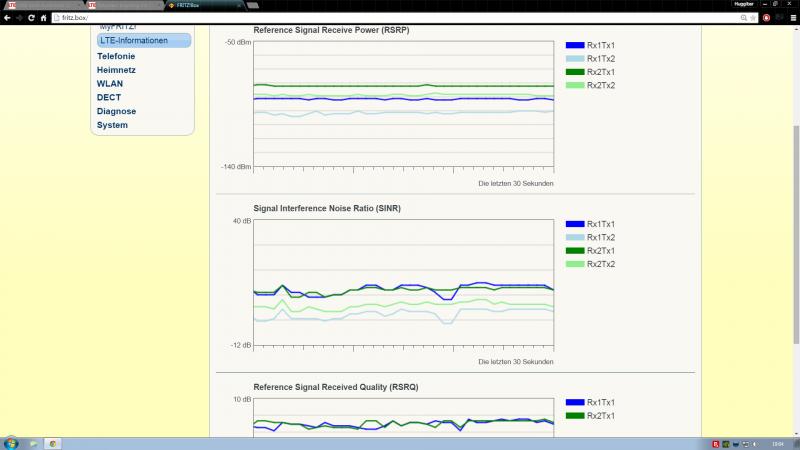Click SINR legend swatch Rx1Tx2
Screen dimensions: 800x450
575,237
